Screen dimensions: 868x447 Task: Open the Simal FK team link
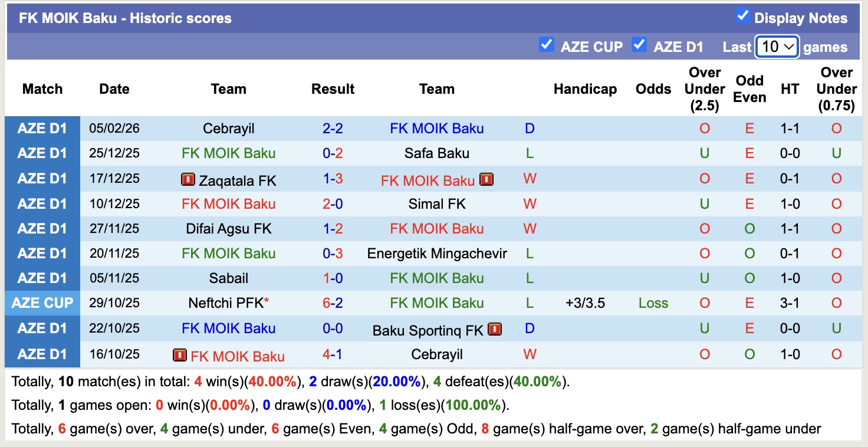coord(436,203)
